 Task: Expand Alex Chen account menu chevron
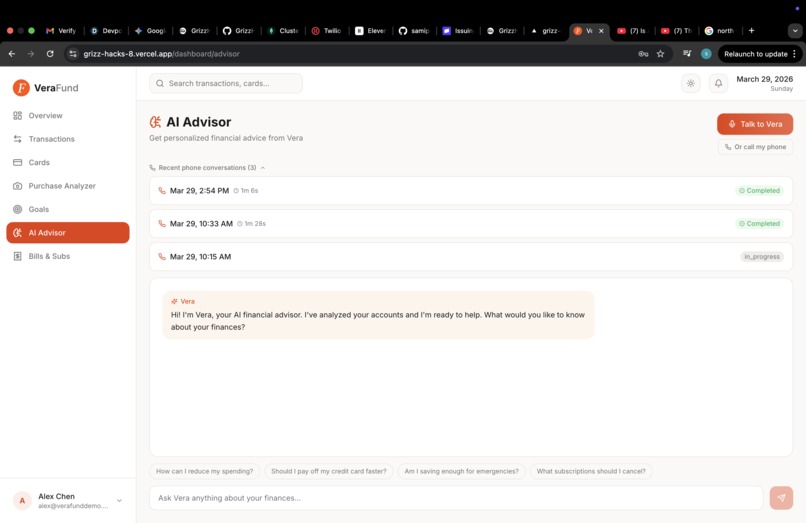coord(119,500)
